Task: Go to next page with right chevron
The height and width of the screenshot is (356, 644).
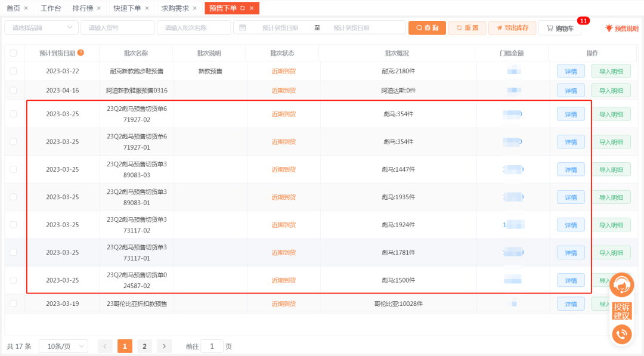Action: click(164, 346)
